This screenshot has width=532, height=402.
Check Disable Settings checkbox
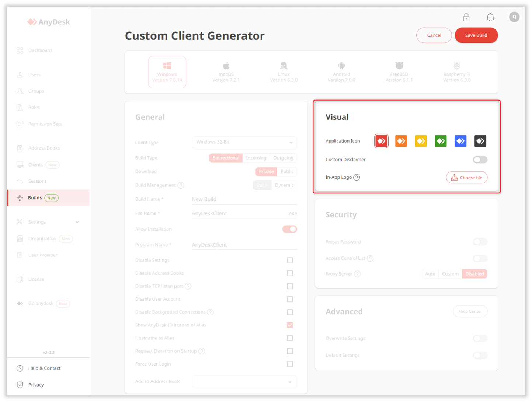(x=290, y=260)
